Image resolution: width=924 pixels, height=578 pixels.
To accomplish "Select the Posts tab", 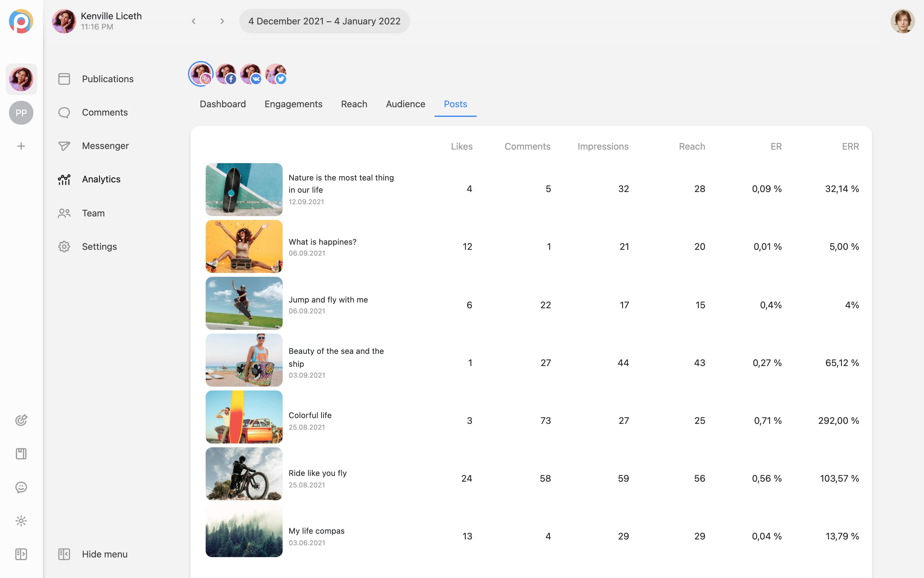I will [x=456, y=104].
